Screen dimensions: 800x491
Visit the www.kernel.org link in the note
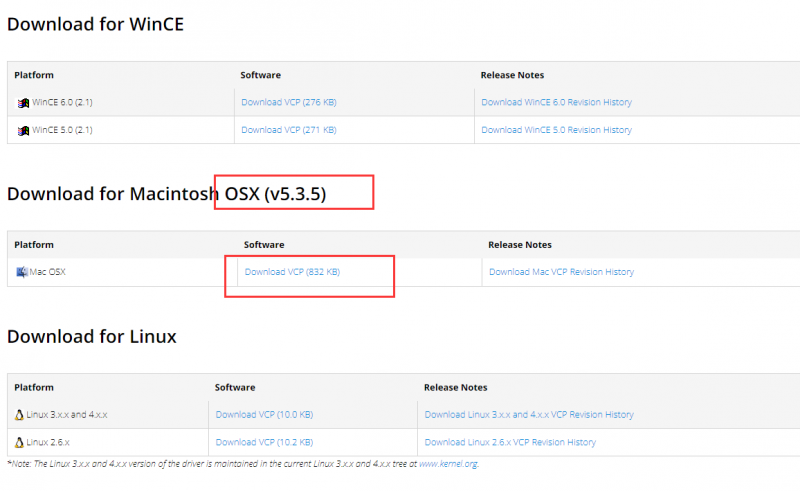click(447, 464)
